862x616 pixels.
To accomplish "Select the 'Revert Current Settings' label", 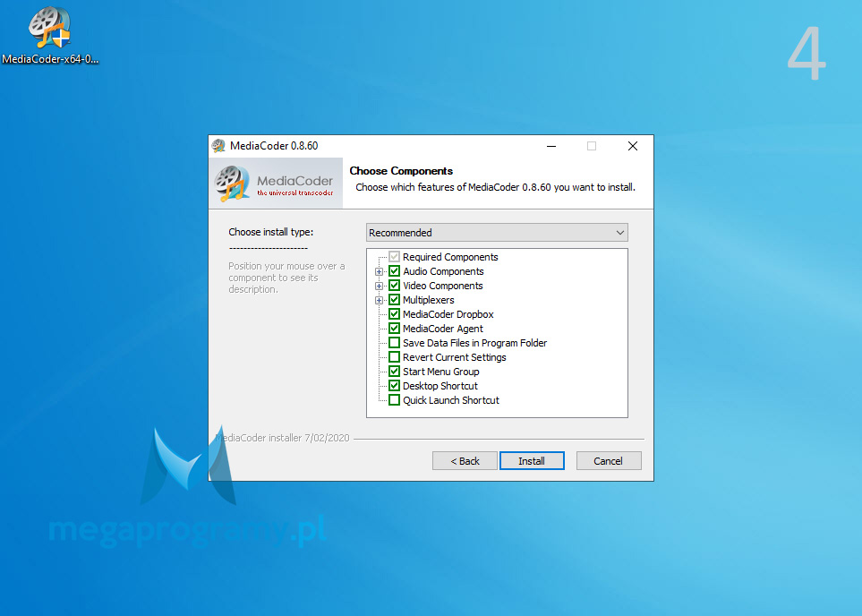I will click(x=454, y=357).
